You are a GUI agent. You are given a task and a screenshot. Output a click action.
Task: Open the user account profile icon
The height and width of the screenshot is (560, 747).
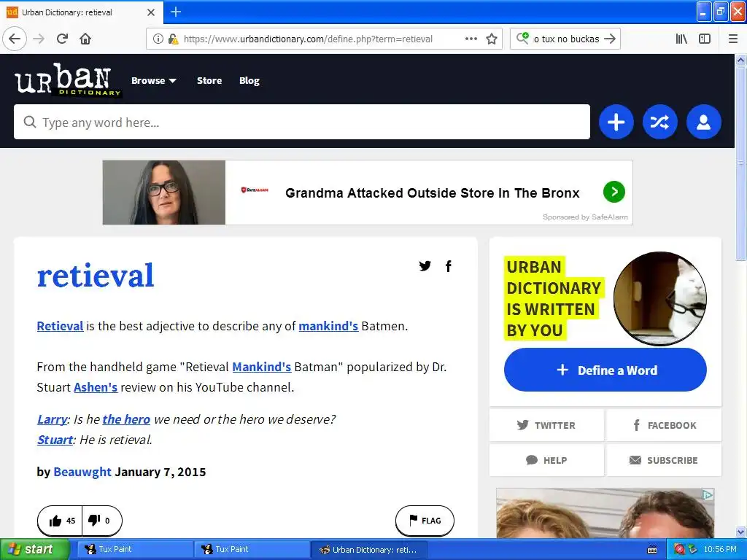click(704, 122)
